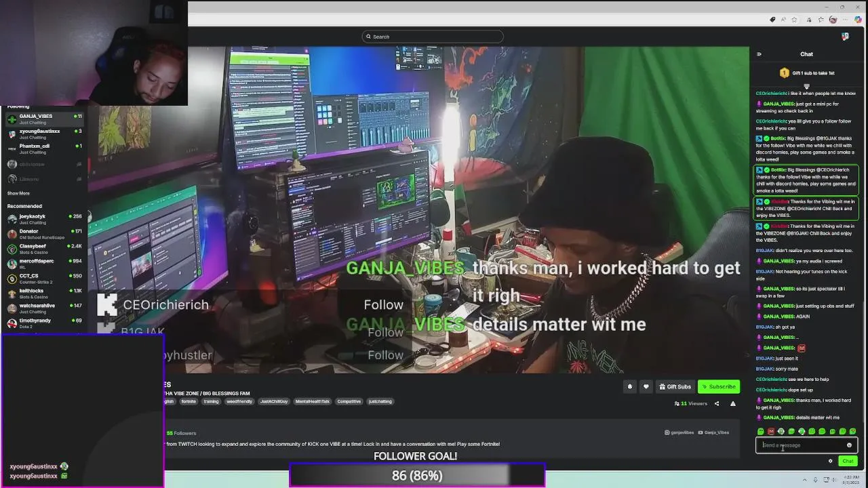Select the red angry emote above the chat input
The width and height of the screenshot is (868, 488).
tap(771, 432)
